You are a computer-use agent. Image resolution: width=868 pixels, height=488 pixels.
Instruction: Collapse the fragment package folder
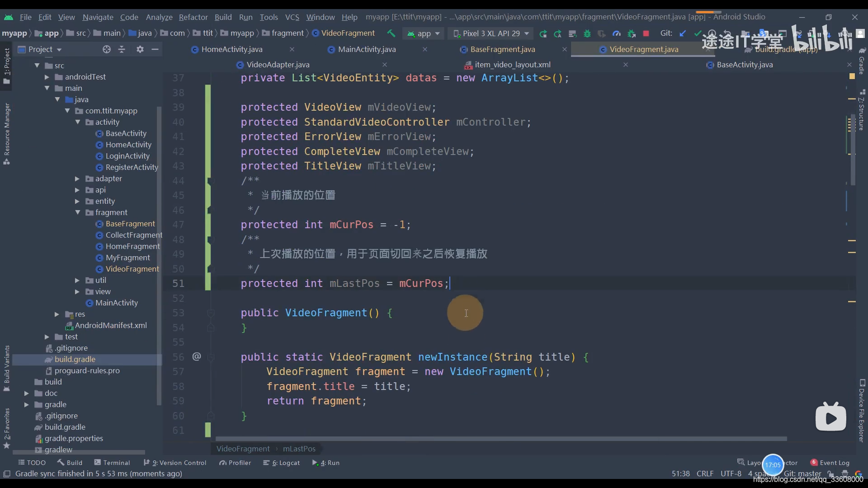point(78,212)
